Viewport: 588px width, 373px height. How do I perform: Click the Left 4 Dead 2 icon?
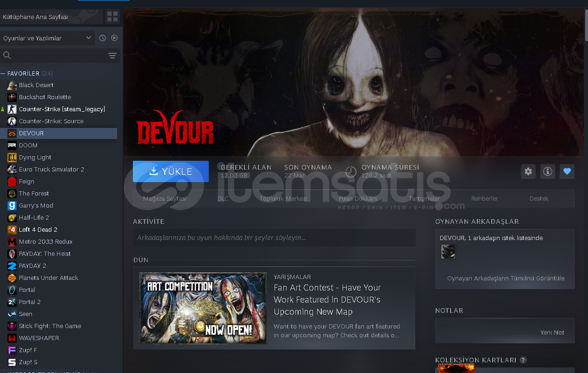pos(12,229)
